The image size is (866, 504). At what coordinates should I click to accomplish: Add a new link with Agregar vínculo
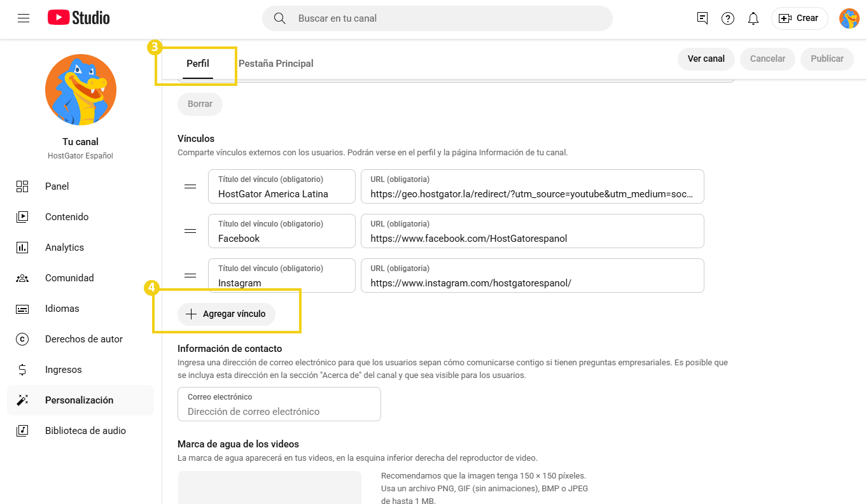(227, 314)
